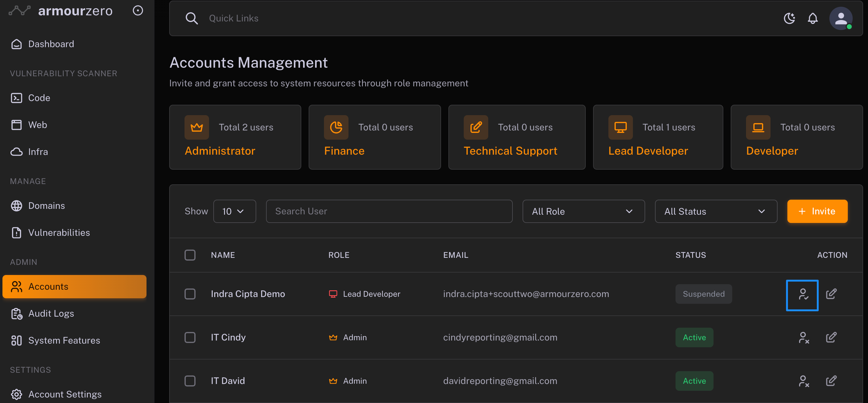Suspend user IT David

tap(803, 381)
